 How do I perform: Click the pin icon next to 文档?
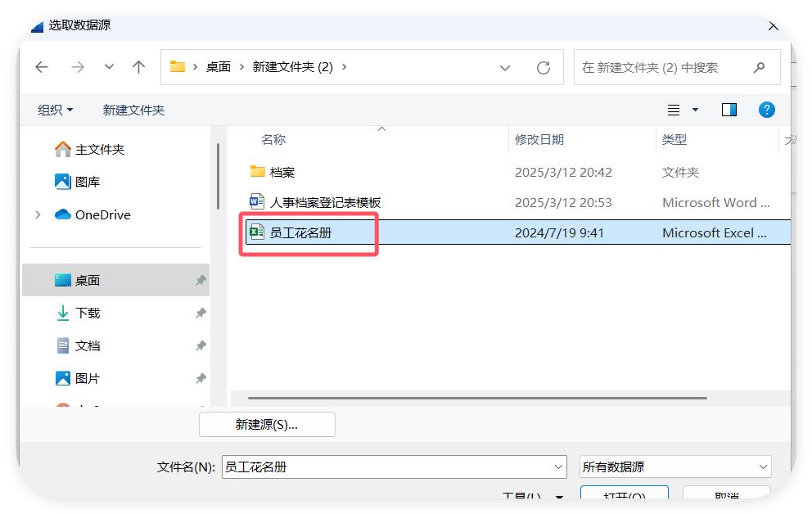201,345
